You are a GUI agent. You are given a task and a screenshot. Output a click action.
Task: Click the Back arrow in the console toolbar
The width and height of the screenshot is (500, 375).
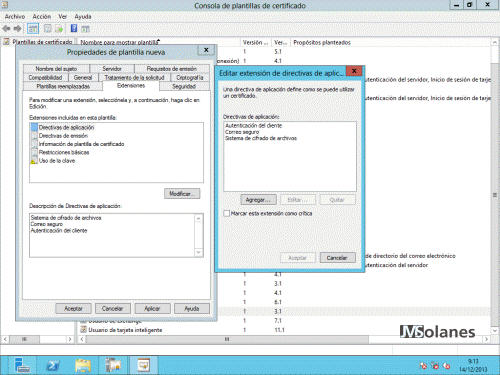coord(6,29)
